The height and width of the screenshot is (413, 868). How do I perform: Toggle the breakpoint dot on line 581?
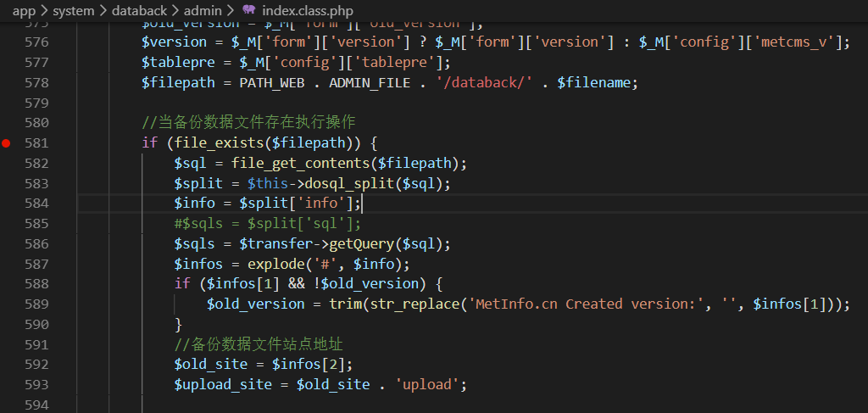[x=6, y=143]
